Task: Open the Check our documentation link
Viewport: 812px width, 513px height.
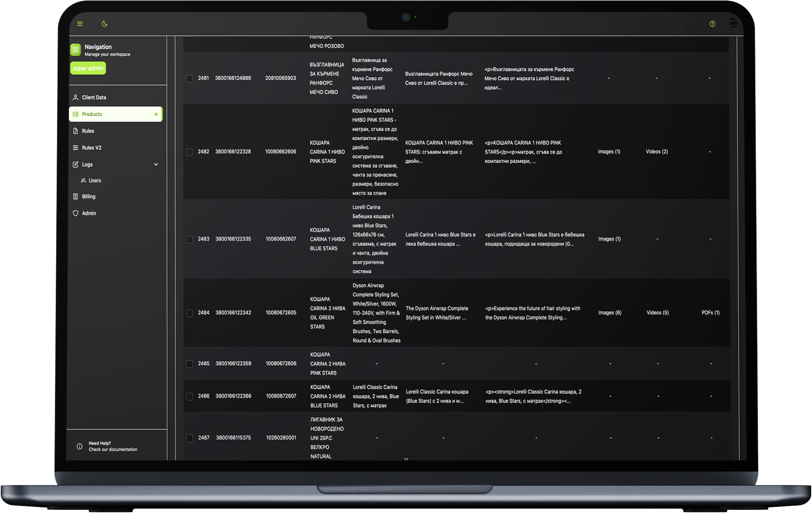Action: tap(113, 449)
